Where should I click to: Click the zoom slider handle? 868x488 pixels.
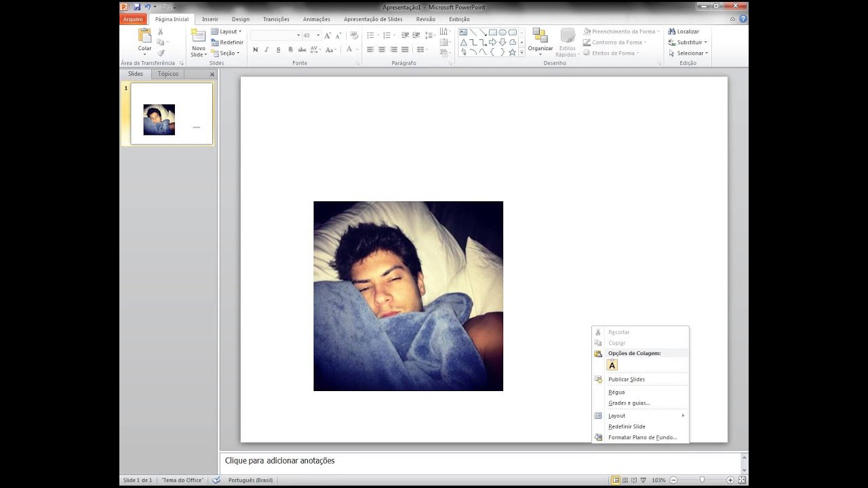pyautogui.click(x=702, y=480)
